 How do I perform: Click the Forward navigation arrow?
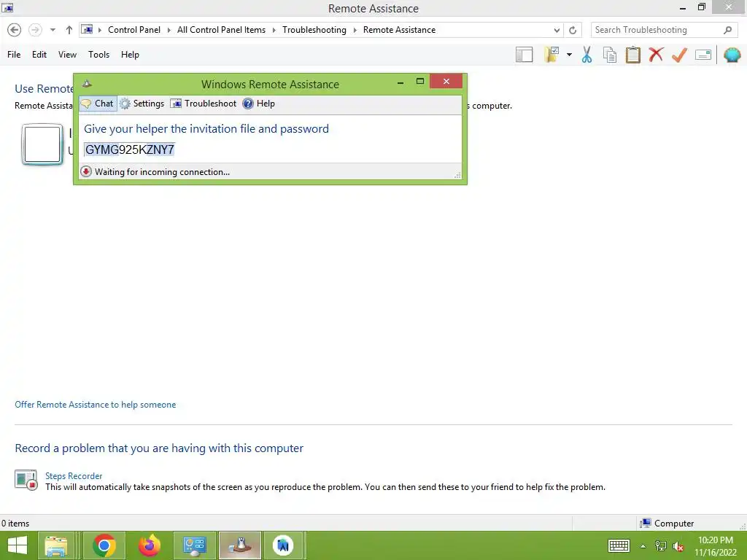click(35, 30)
